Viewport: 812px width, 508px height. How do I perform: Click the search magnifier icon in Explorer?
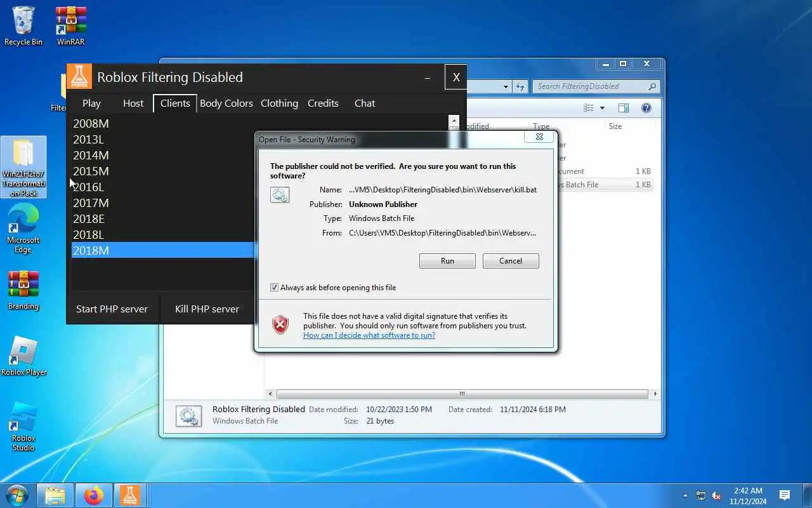652,86
